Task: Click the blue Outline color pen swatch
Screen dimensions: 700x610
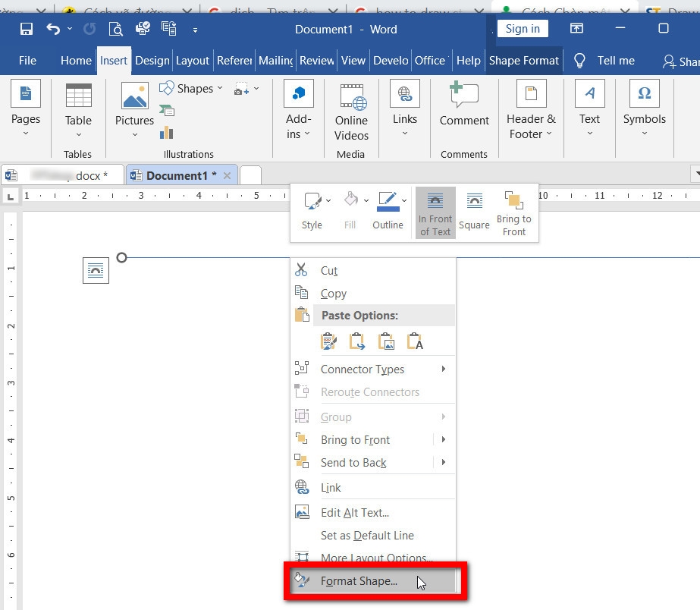Action: tap(388, 201)
